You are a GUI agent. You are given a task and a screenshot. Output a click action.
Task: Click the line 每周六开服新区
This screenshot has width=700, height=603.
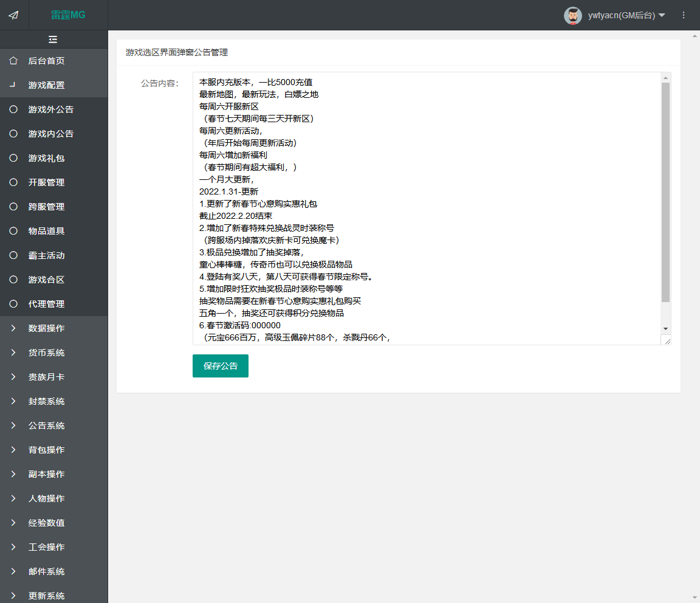click(229, 106)
